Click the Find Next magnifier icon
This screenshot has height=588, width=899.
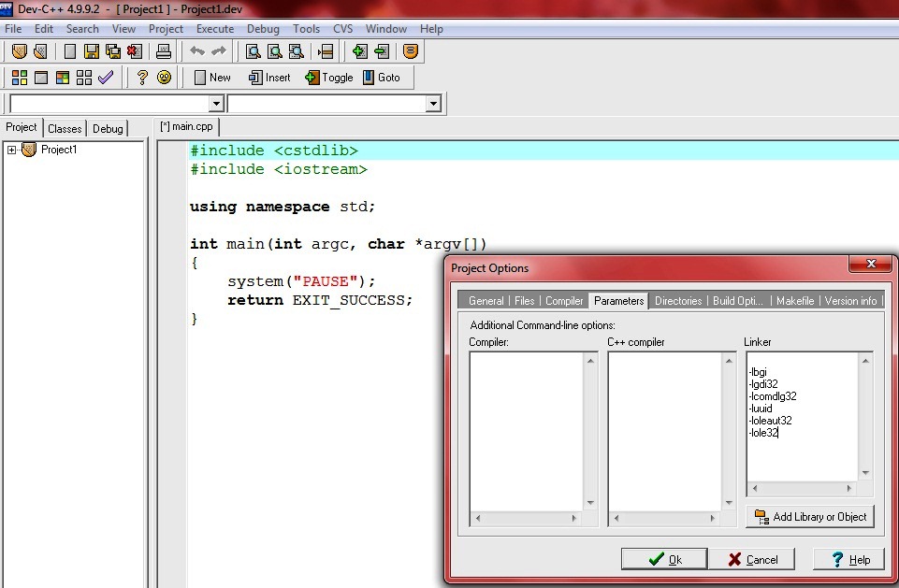pyautogui.click(x=297, y=51)
